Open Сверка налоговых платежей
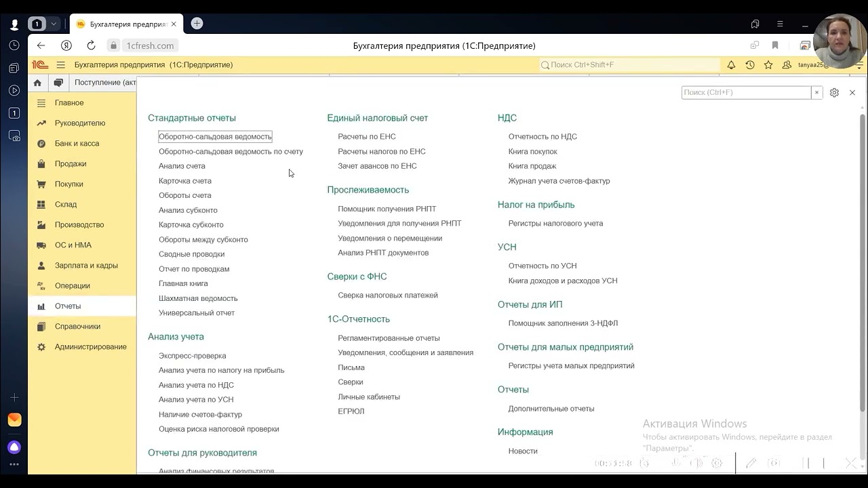 pyautogui.click(x=388, y=296)
